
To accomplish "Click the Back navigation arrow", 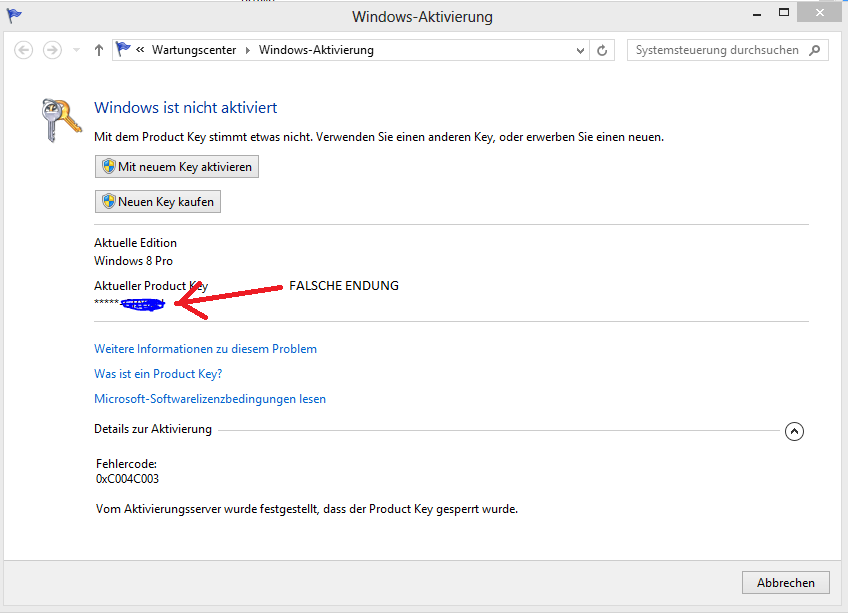I will 23,50.
